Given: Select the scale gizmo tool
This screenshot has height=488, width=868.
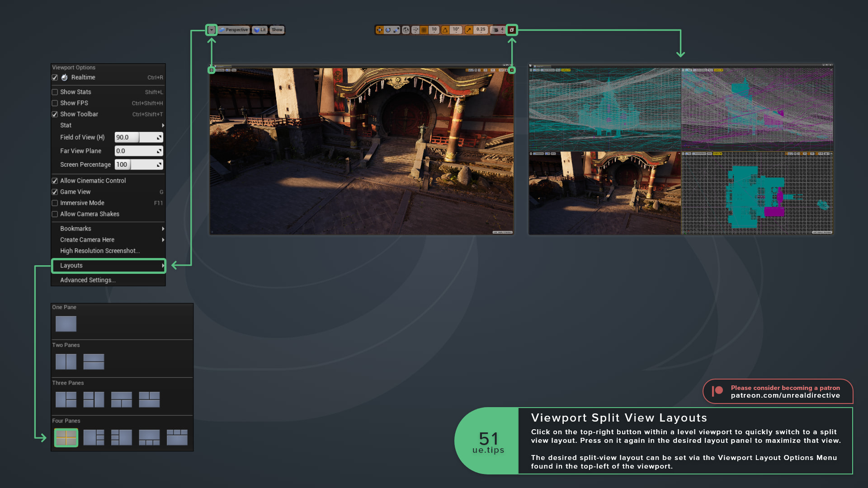Looking at the screenshot, I should [x=396, y=30].
